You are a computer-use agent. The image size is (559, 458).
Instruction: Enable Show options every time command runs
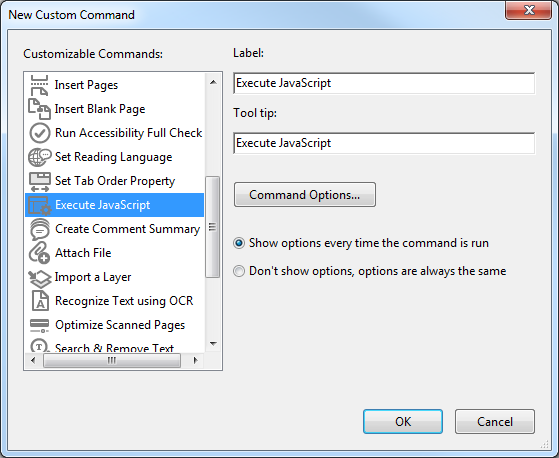click(239, 243)
